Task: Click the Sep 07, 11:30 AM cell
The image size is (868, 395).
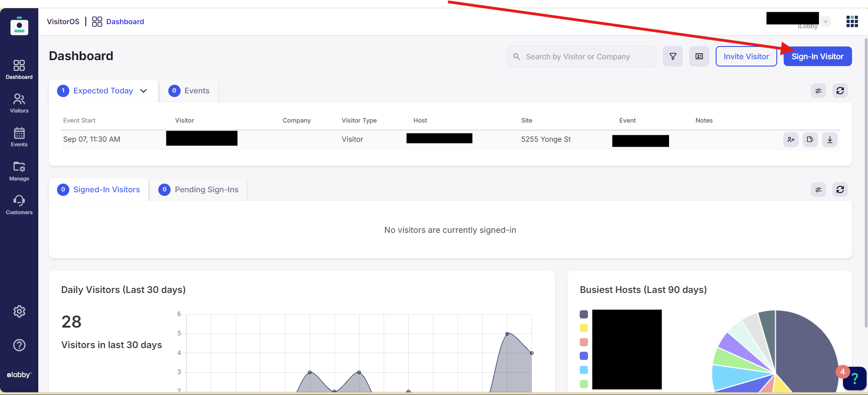Action: [x=92, y=139]
